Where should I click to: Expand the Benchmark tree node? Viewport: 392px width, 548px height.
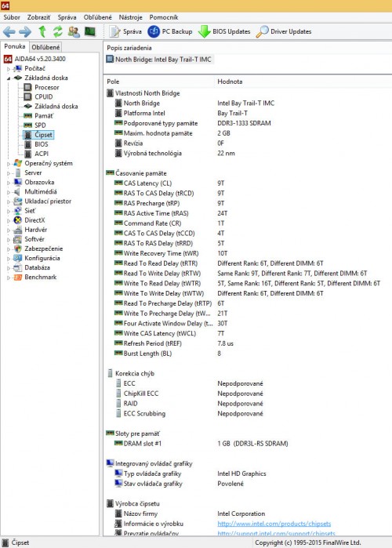pyautogui.click(x=9, y=278)
